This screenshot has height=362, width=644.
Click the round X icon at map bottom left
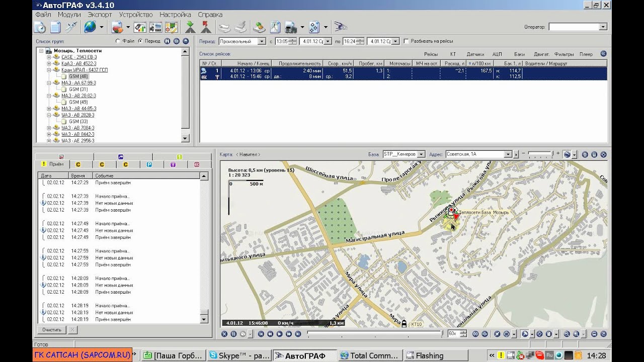click(x=224, y=334)
